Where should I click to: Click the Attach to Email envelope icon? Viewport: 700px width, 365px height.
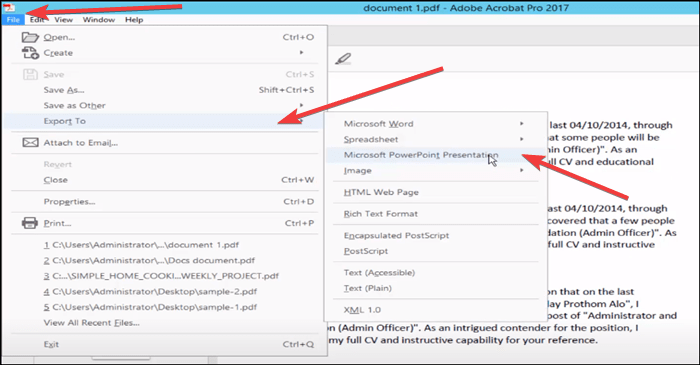click(x=30, y=143)
